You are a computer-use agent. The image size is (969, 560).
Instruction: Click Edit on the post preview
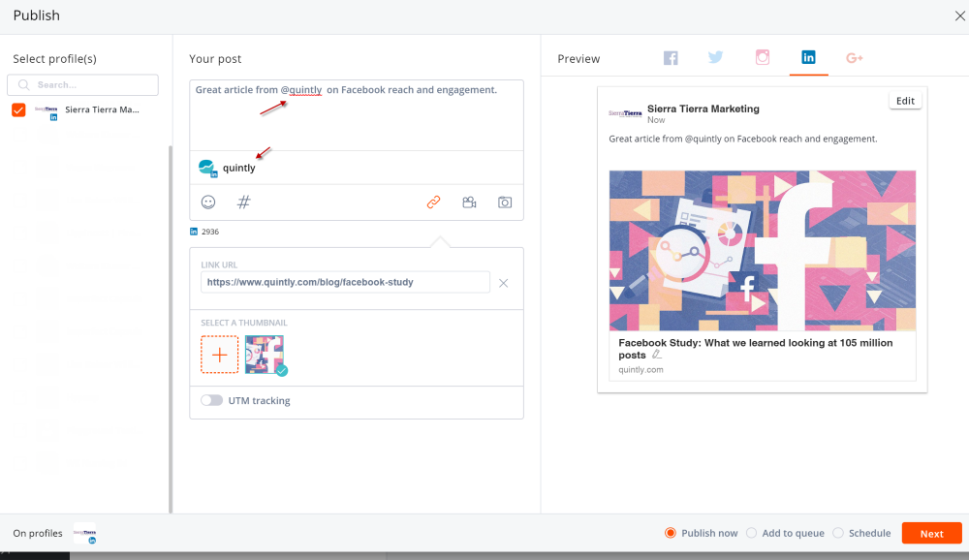tap(904, 101)
